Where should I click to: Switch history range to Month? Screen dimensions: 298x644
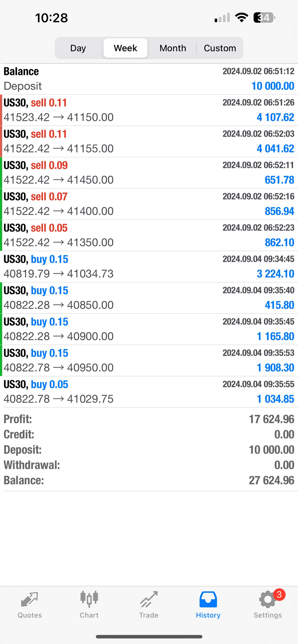pos(173,48)
